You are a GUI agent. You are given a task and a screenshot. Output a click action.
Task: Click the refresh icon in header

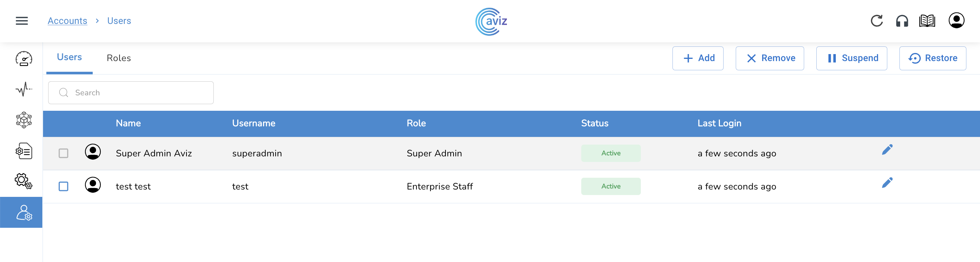[x=877, y=21]
